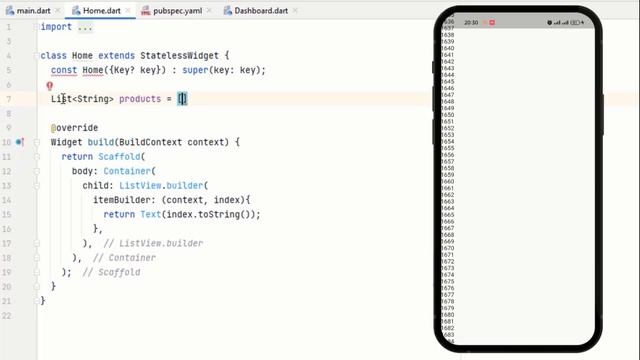Open the Dashboard.dart tab
The image size is (640, 360).
click(261, 11)
